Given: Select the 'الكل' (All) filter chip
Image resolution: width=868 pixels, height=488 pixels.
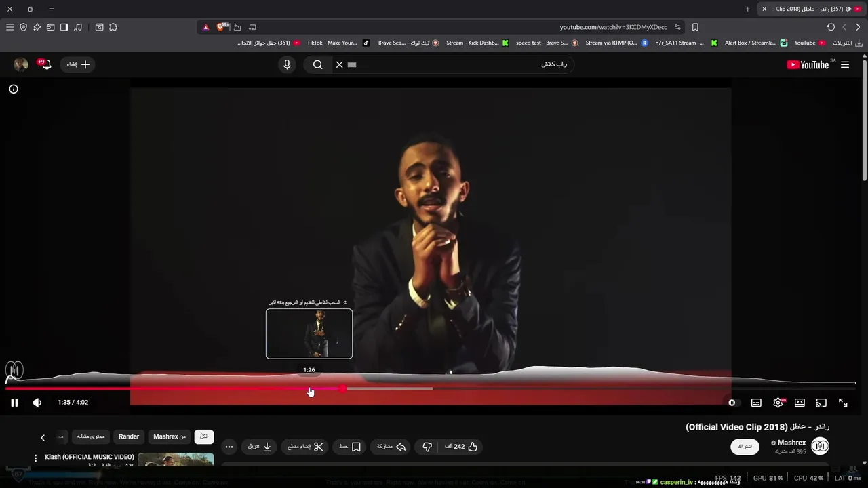Looking at the screenshot, I should tap(203, 436).
